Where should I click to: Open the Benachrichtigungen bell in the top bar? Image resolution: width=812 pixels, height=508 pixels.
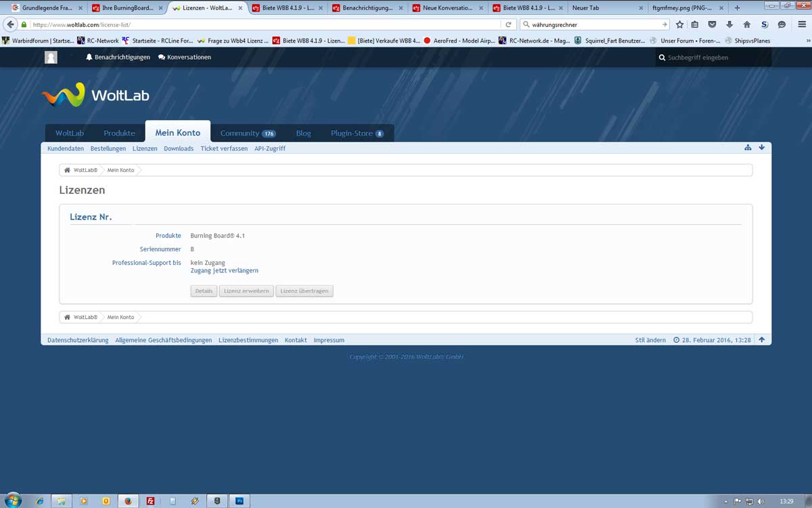(x=118, y=58)
